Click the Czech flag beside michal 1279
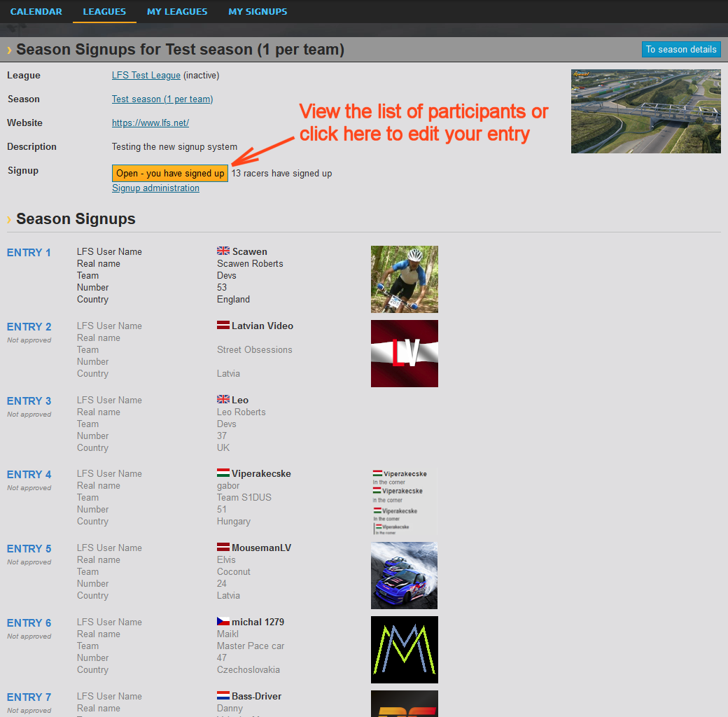The height and width of the screenshot is (717, 728). [223, 621]
